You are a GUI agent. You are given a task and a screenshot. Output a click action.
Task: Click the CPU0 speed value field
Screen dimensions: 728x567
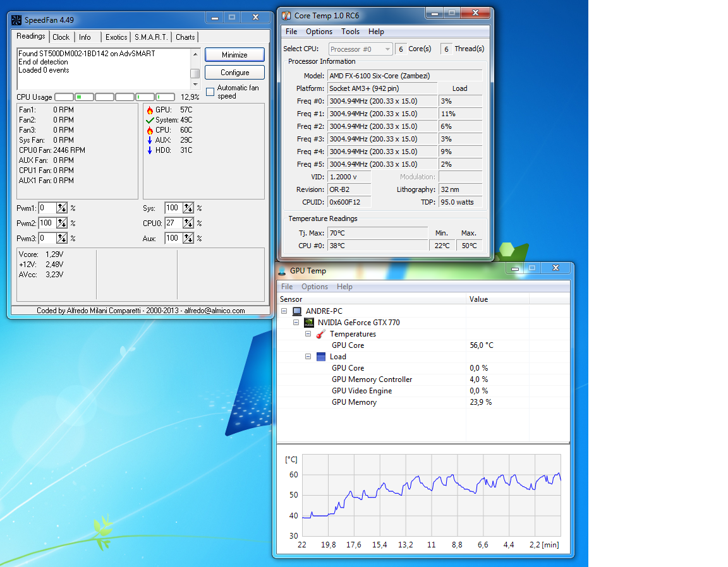174,223
